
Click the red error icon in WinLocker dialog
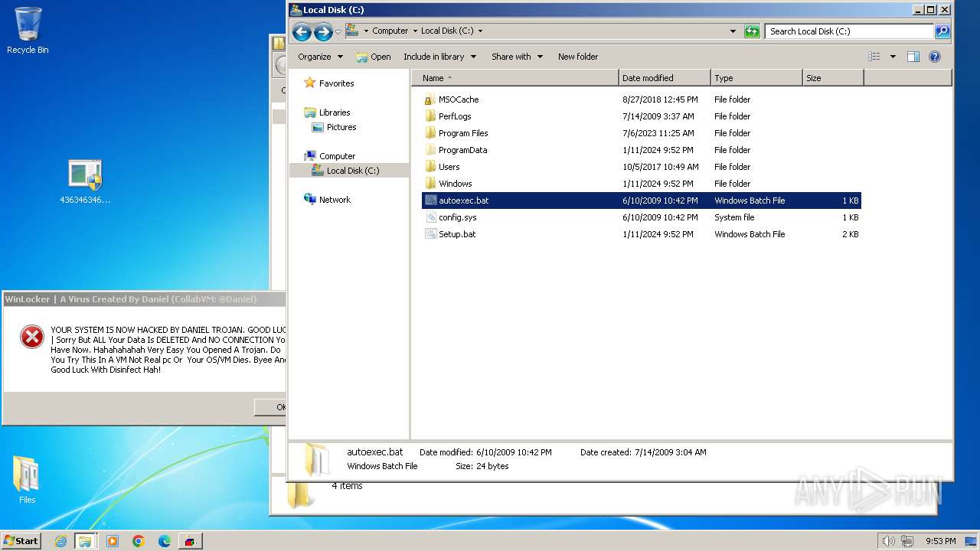(31, 336)
